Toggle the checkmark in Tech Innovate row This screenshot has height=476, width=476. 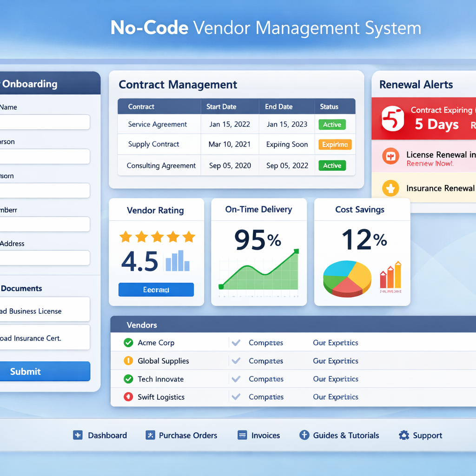[x=236, y=379]
